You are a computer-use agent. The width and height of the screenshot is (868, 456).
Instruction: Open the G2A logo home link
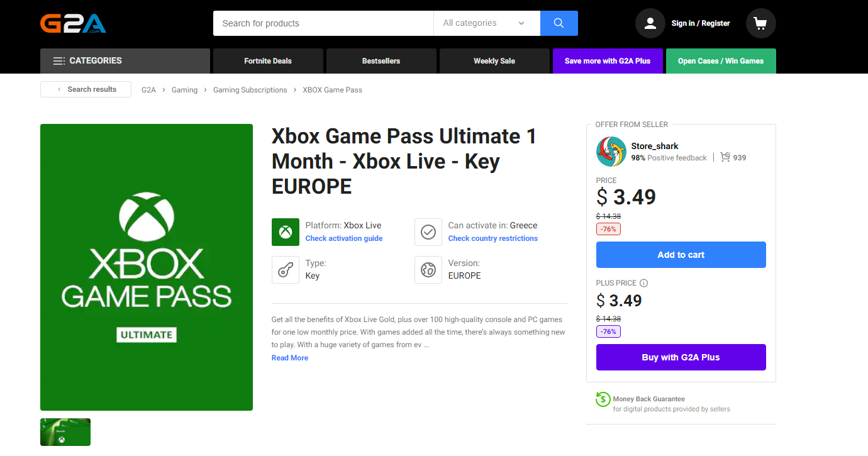point(73,23)
